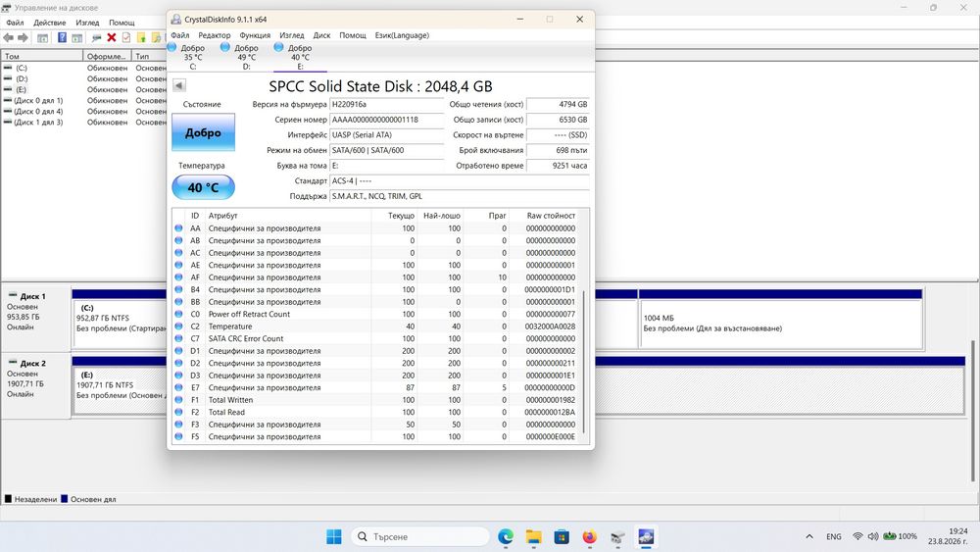The width and height of the screenshot is (980, 552).
Task: Click the blue status dot on SATA CRC Error Count row
Action: (x=178, y=338)
